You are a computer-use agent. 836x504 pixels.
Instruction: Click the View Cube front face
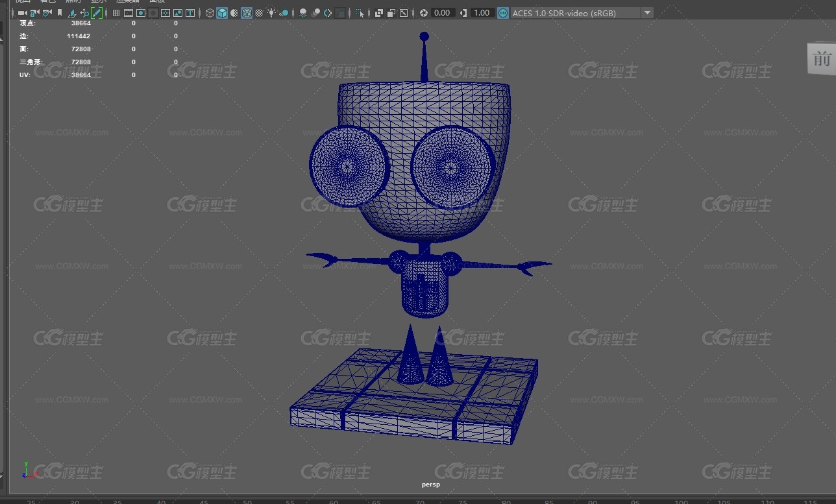click(x=821, y=58)
